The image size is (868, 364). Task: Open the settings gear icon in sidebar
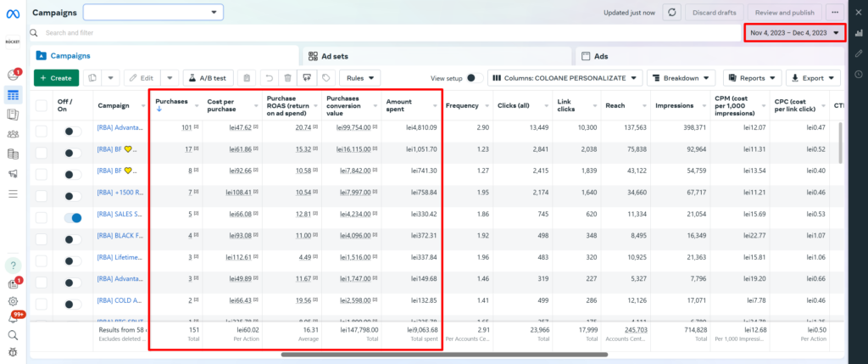pyautogui.click(x=13, y=301)
